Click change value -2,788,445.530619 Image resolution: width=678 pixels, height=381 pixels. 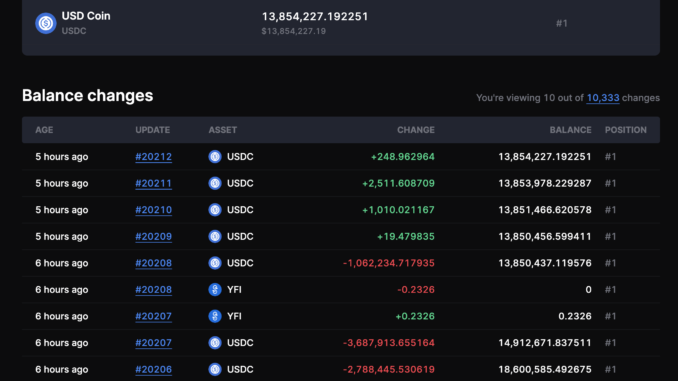point(389,369)
